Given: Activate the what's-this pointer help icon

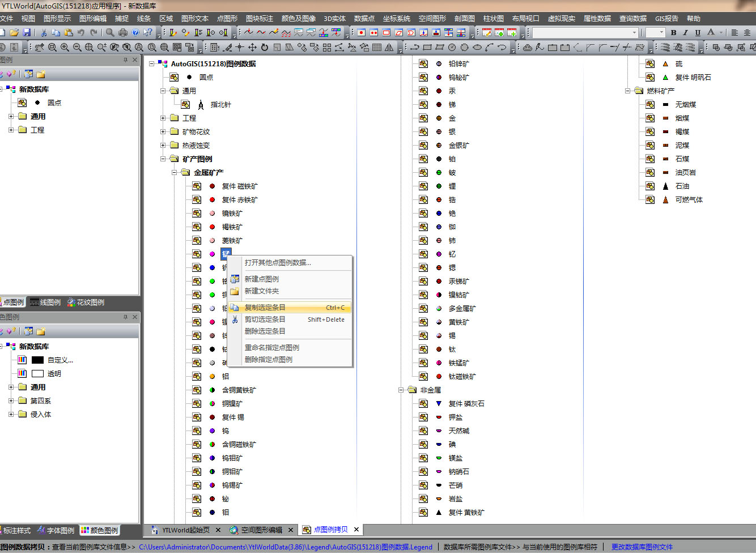Looking at the screenshot, I should [x=148, y=32].
